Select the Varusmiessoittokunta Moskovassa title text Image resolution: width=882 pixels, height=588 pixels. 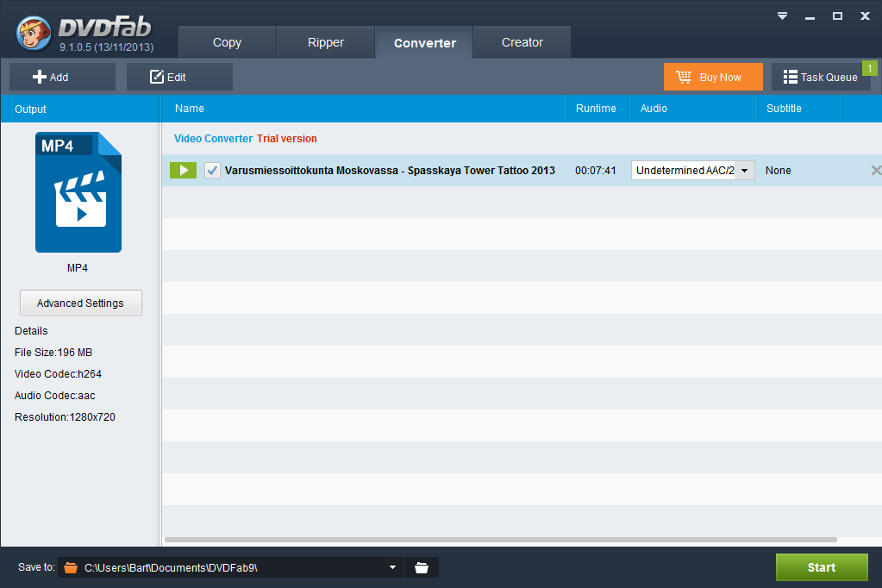[390, 171]
